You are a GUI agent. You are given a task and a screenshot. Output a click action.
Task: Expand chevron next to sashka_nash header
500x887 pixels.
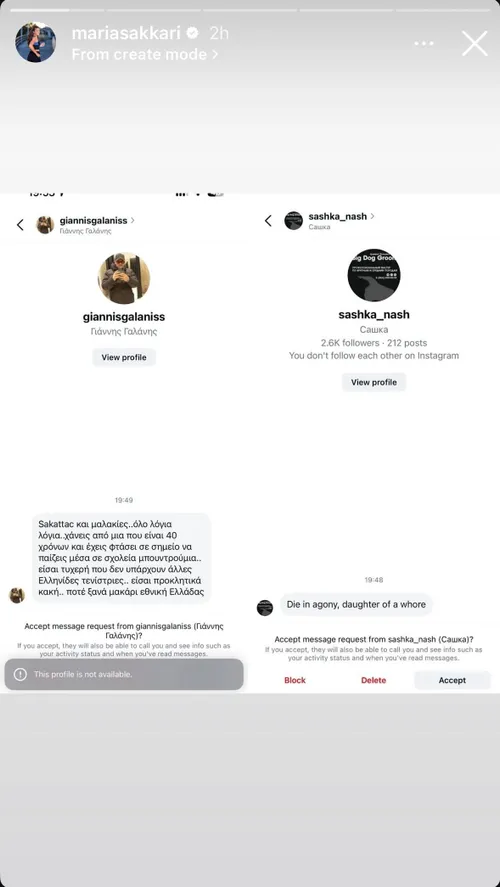(372, 216)
